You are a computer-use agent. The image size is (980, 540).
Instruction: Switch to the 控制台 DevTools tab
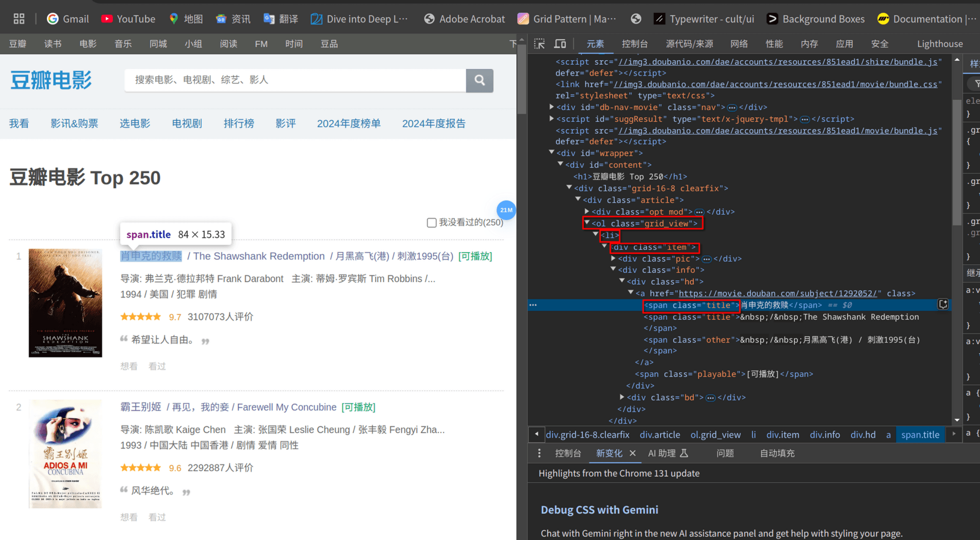pyautogui.click(x=634, y=44)
